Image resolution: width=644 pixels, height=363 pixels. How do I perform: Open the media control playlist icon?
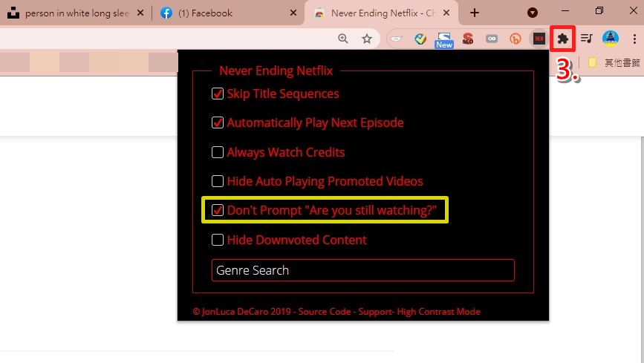[587, 39]
